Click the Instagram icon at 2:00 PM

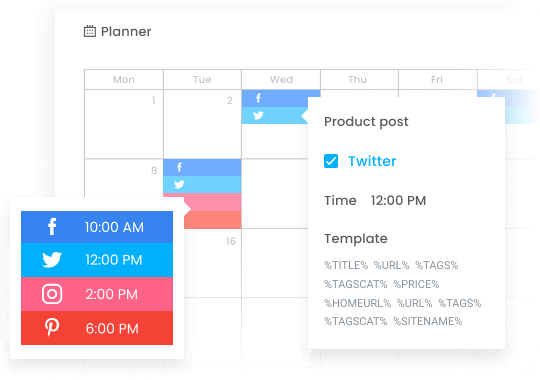[52, 294]
